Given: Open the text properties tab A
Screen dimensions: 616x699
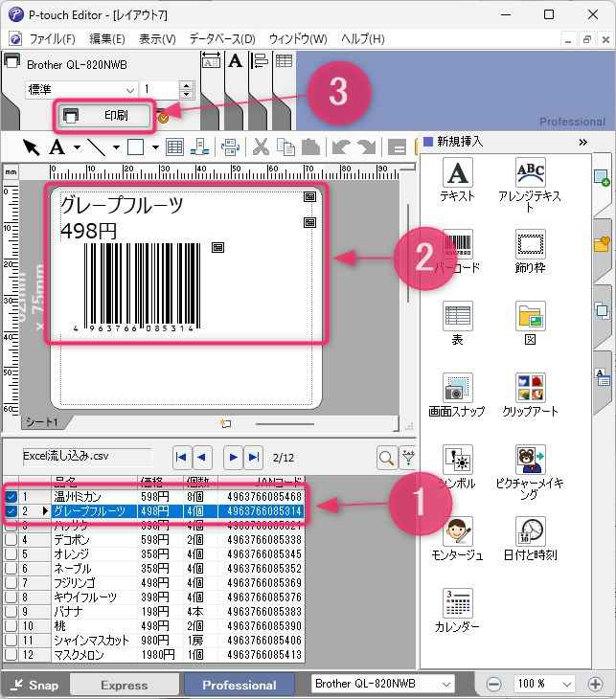Looking at the screenshot, I should 235,61.
